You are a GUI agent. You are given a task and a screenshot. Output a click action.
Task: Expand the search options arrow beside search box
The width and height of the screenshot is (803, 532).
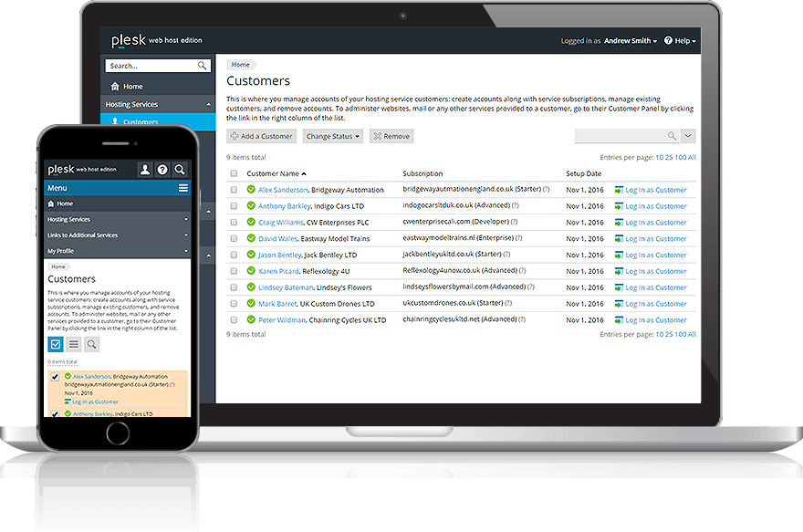tap(688, 136)
